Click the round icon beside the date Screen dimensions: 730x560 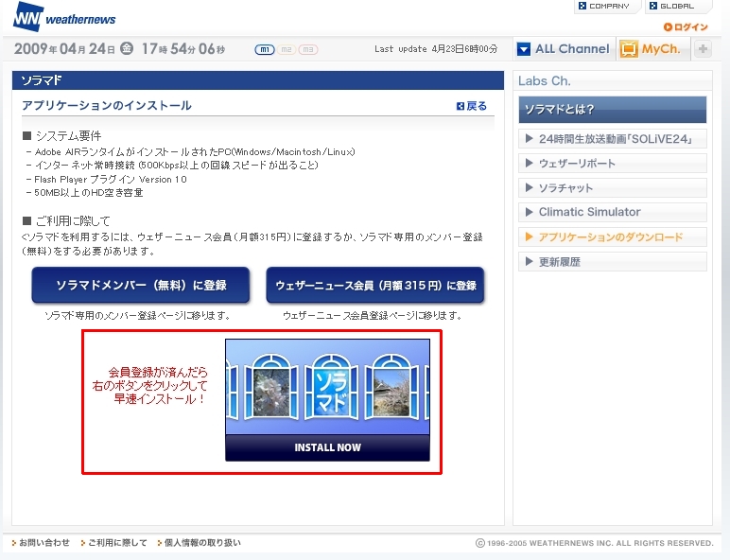pos(127,48)
